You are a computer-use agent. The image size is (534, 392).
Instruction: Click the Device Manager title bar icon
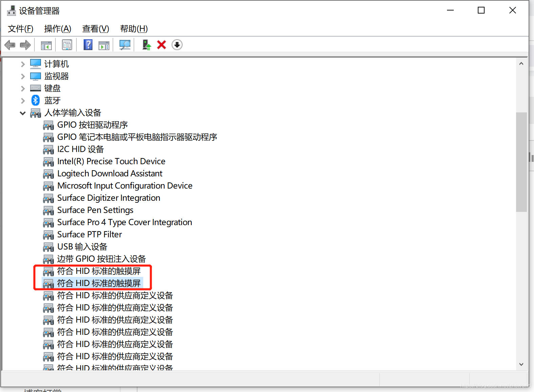point(12,11)
